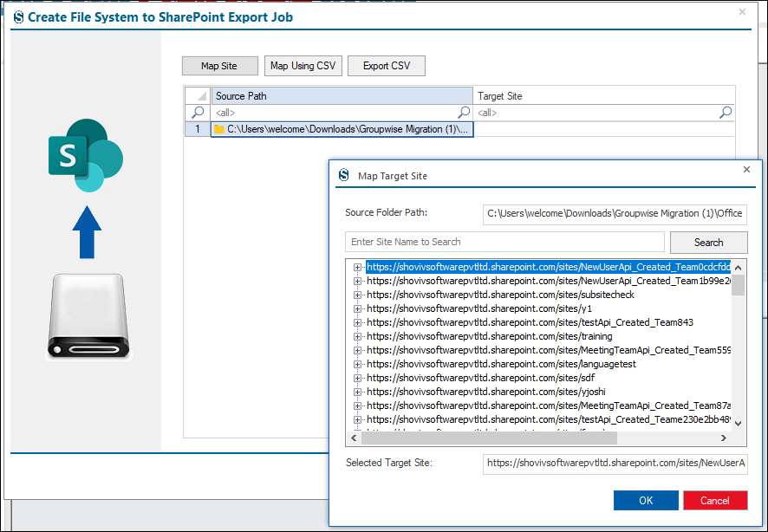Close the Create Export Job window
768x532 pixels.
(743, 12)
